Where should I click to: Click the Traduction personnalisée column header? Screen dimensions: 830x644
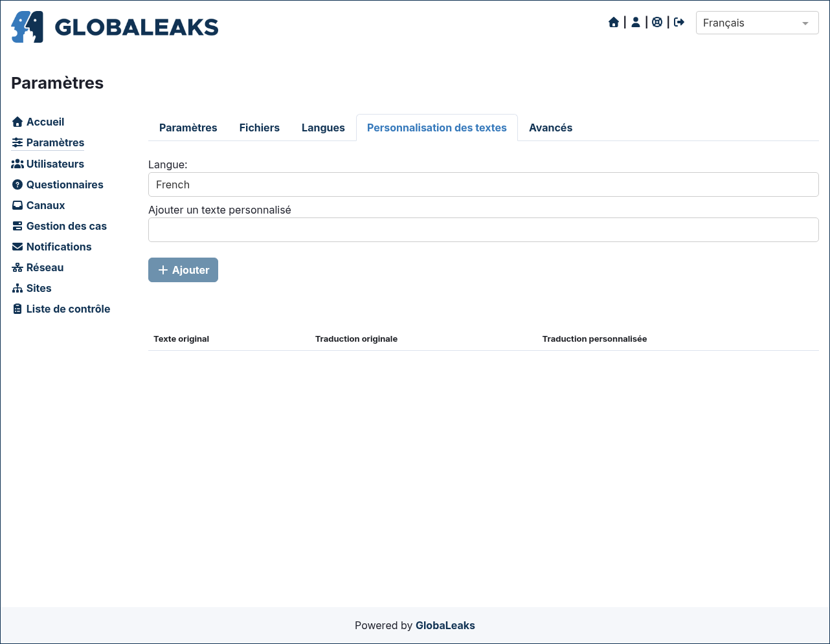[x=594, y=339]
